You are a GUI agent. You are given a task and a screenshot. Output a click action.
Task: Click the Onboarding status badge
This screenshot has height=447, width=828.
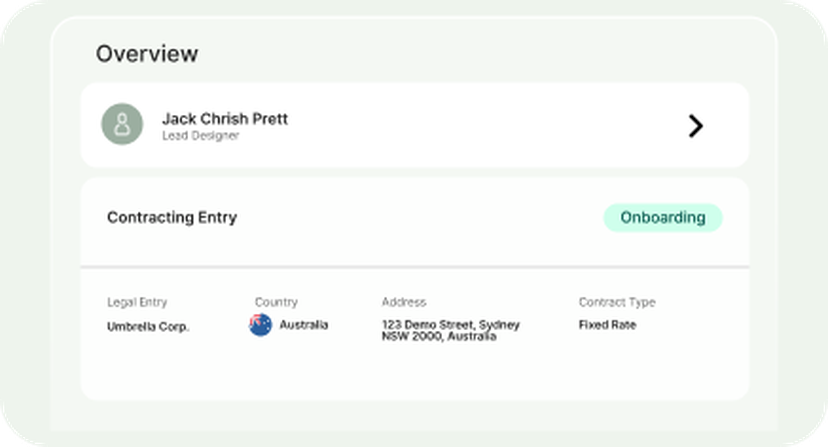click(x=662, y=217)
